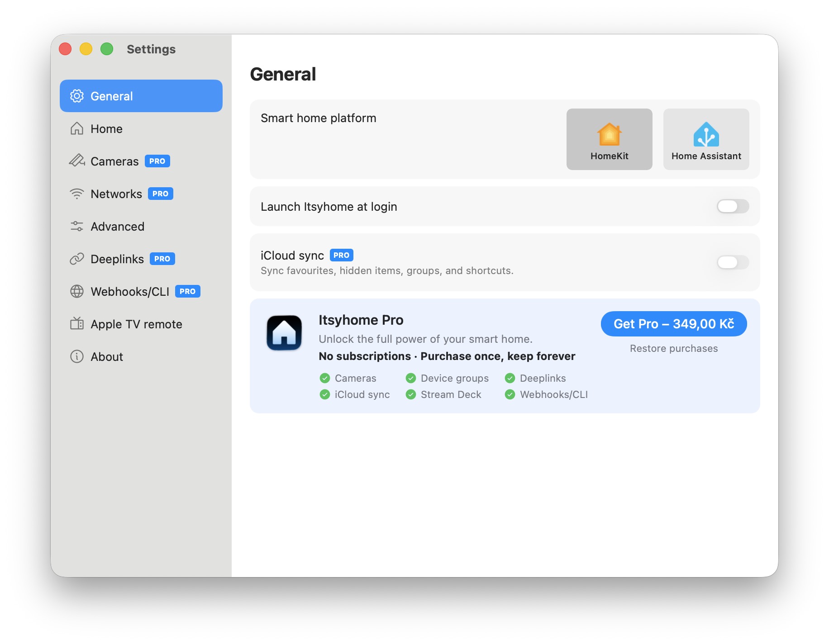Click the Itsyhome Pro app icon
The image size is (829, 644).
284,333
